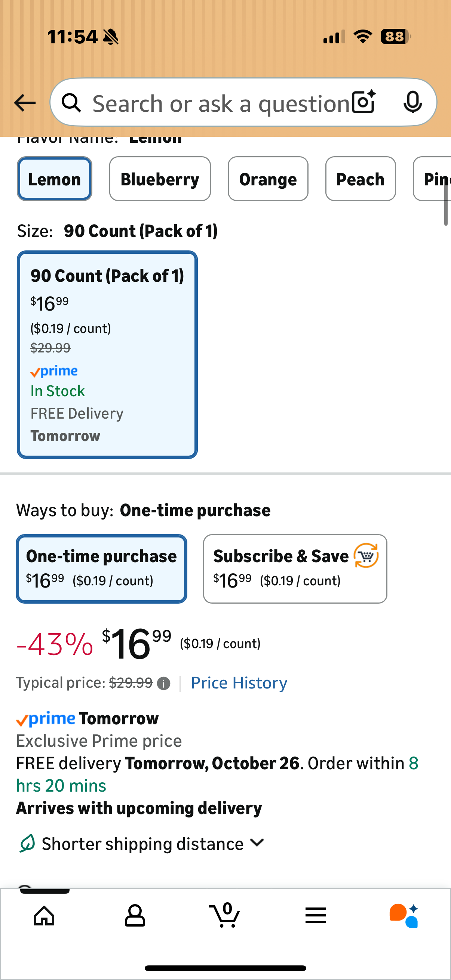
Task: Open camera lens search icon
Action: pyautogui.click(x=363, y=102)
